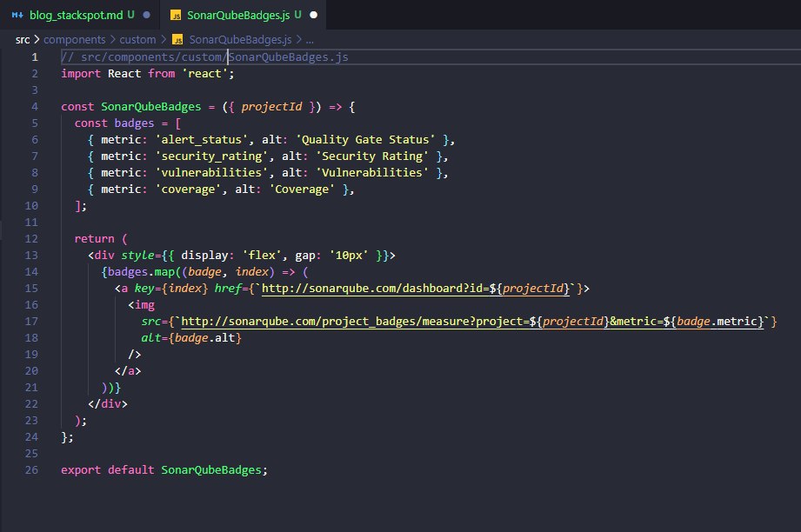Click the 'security_rating' string

click(211, 156)
